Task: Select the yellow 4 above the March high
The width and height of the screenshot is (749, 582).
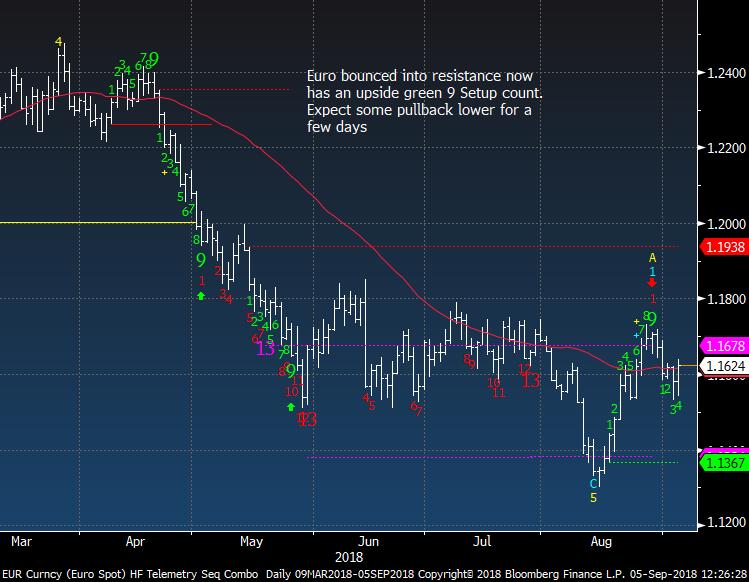Action: coord(59,42)
